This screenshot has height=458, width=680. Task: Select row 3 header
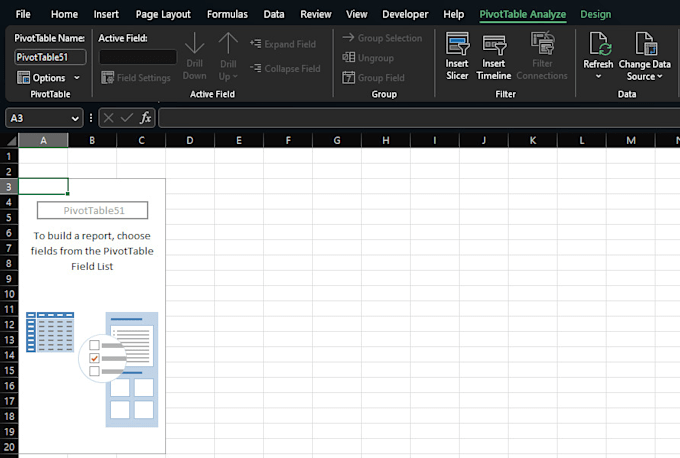coord(9,187)
